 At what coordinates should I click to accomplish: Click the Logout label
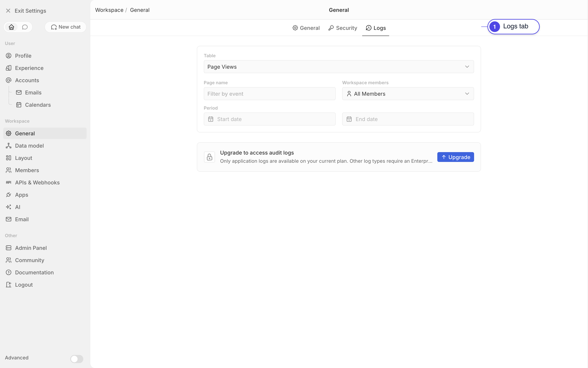24,285
